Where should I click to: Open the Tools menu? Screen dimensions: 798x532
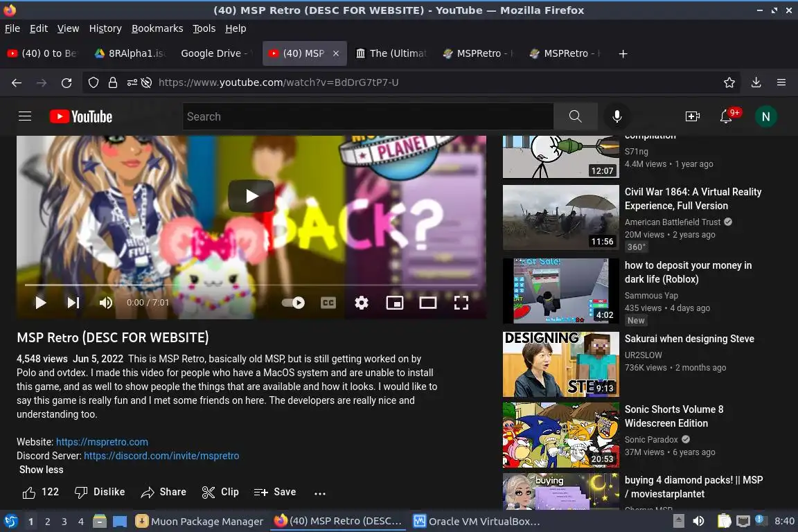click(204, 28)
